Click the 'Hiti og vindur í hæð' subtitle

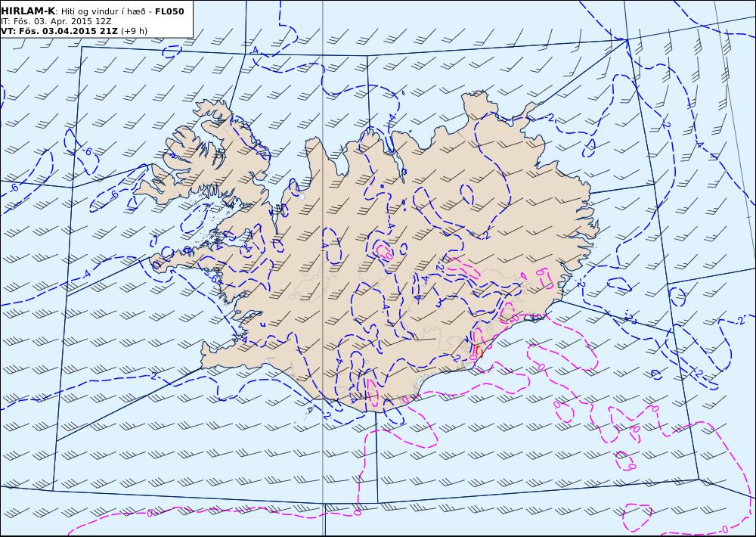pyautogui.click(x=104, y=11)
